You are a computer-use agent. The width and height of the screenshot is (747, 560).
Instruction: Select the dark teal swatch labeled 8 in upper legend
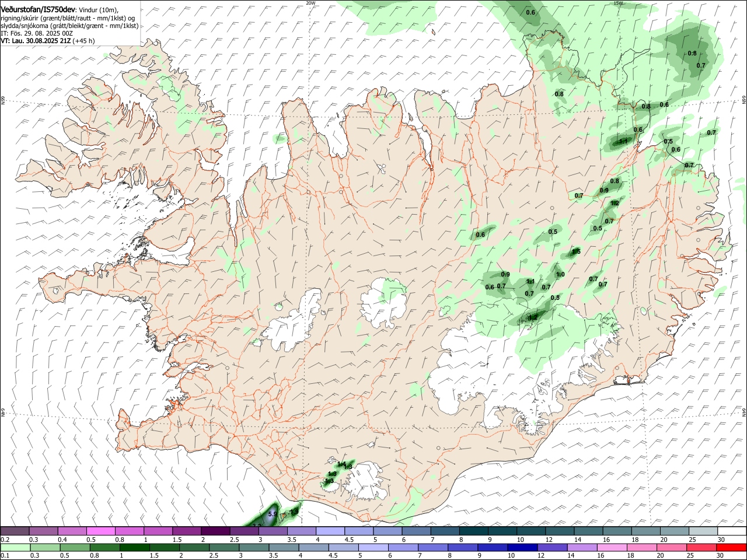473,531
